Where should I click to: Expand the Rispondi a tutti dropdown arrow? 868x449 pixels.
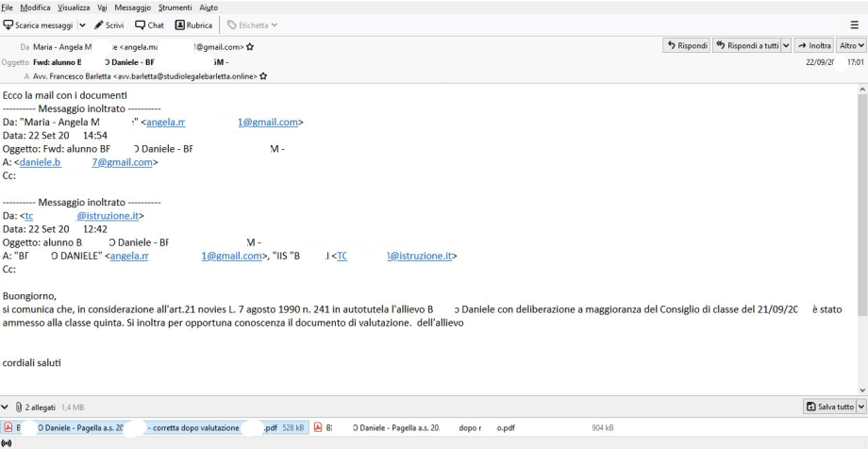coord(788,46)
